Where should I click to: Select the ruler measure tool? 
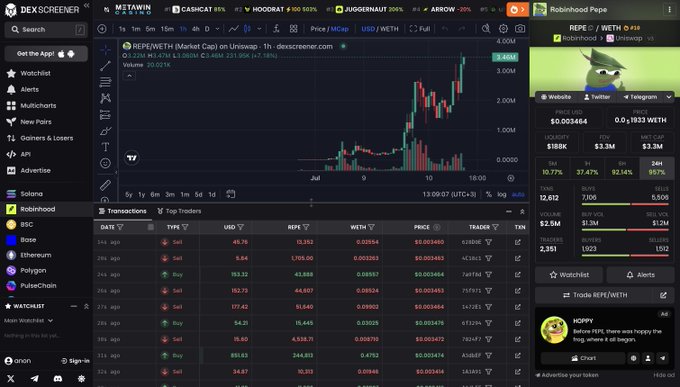pos(105,185)
